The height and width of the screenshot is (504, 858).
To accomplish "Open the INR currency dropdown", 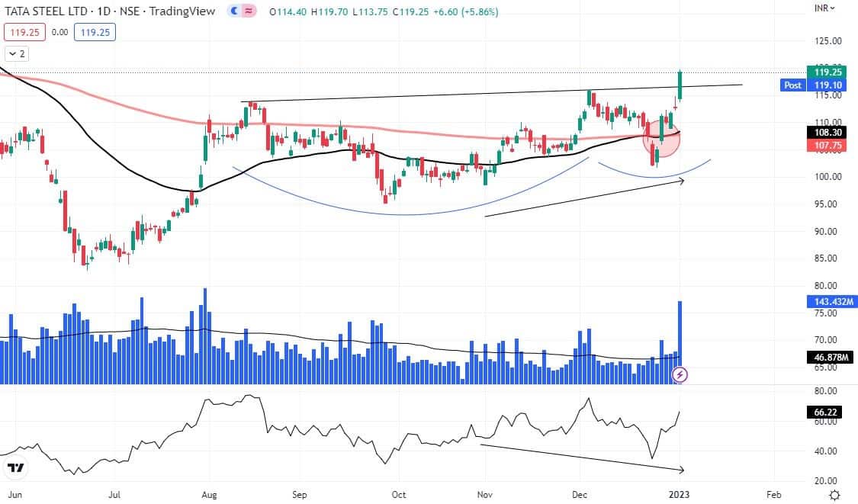I will pyautogui.click(x=824, y=8).
